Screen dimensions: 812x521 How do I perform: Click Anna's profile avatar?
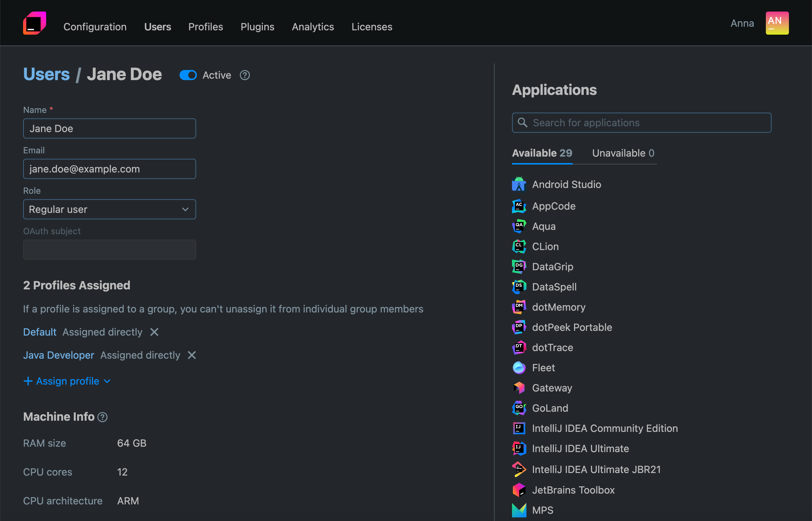click(x=777, y=23)
